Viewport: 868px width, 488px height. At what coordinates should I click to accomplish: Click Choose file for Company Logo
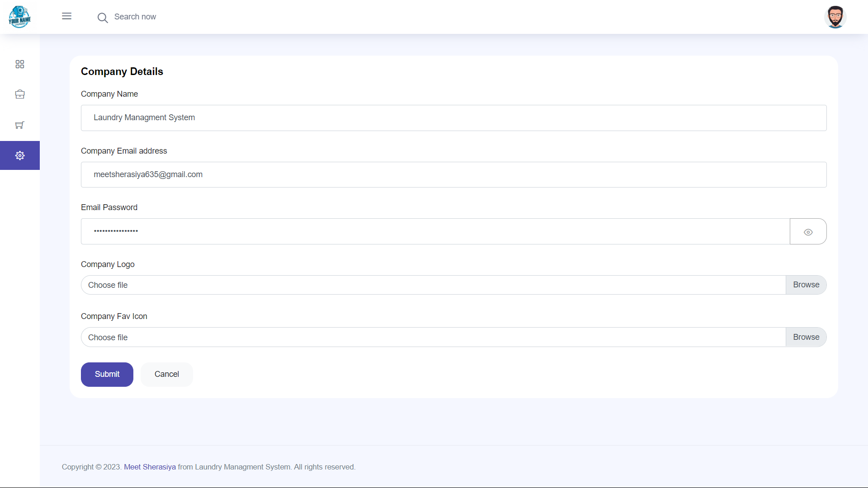[x=433, y=285]
